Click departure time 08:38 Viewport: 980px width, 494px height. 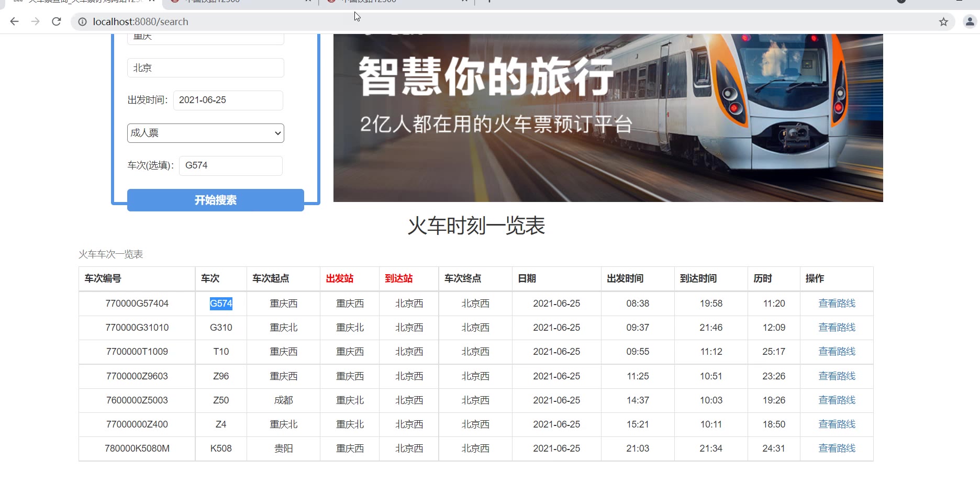coord(638,304)
